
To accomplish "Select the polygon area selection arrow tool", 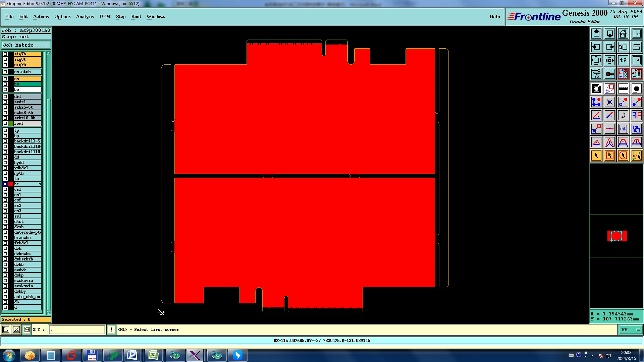I will [x=623, y=156].
